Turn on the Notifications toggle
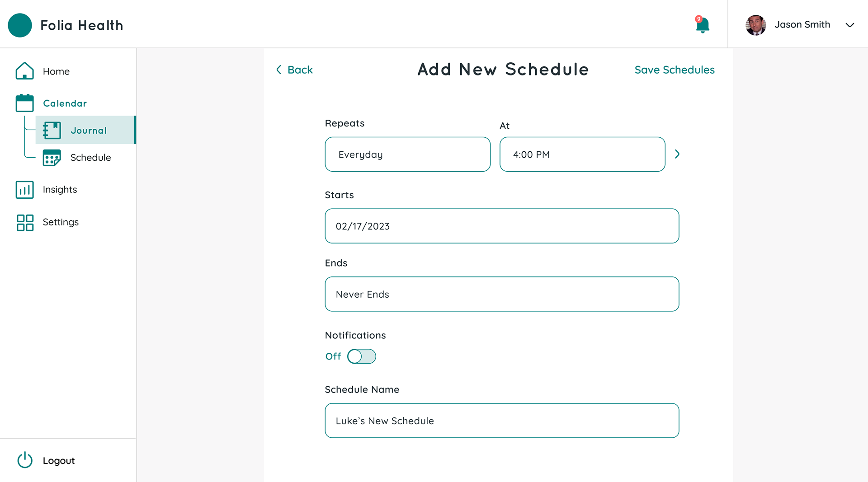The image size is (868, 482). click(x=361, y=356)
